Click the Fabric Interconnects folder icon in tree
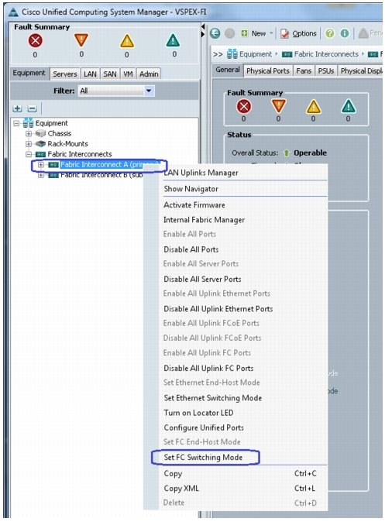This screenshot has width=392, height=532. 40,154
